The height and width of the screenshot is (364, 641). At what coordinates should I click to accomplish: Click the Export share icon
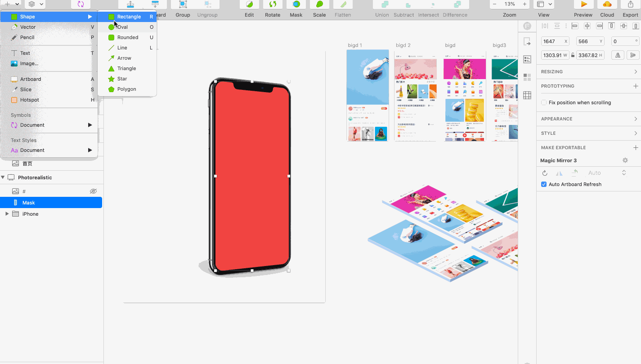pos(630,4)
